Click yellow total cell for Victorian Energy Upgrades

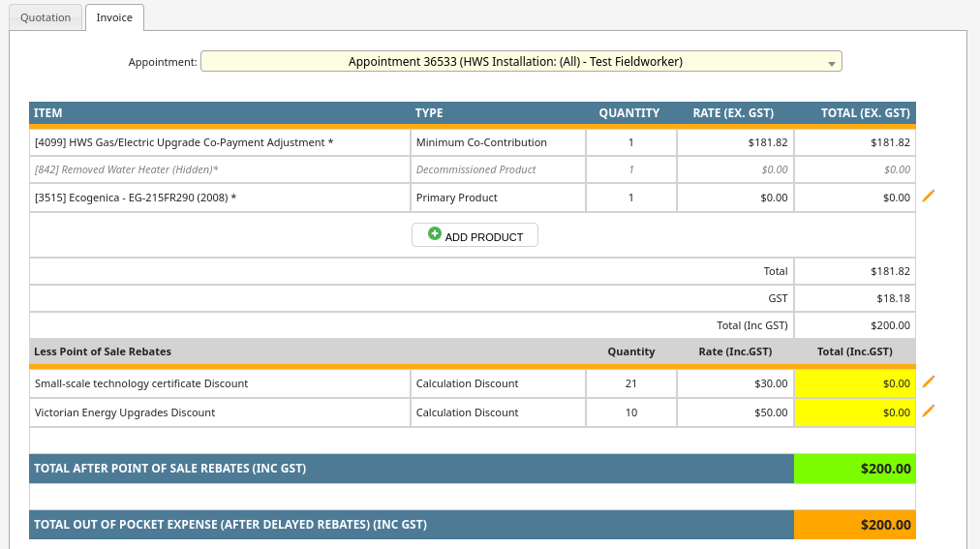click(854, 412)
